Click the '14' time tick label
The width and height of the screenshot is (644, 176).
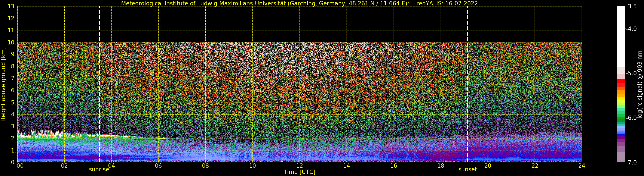pyautogui.click(x=347, y=166)
